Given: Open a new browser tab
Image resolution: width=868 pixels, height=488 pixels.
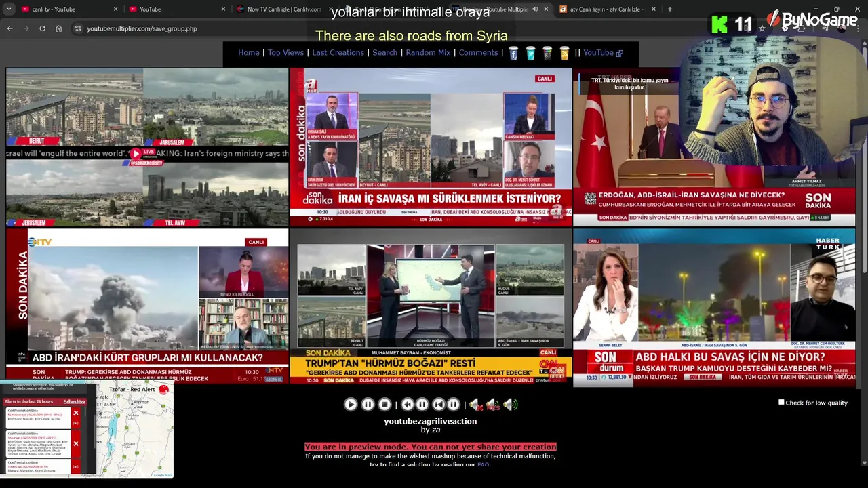Looking at the screenshot, I should tap(669, 9).
